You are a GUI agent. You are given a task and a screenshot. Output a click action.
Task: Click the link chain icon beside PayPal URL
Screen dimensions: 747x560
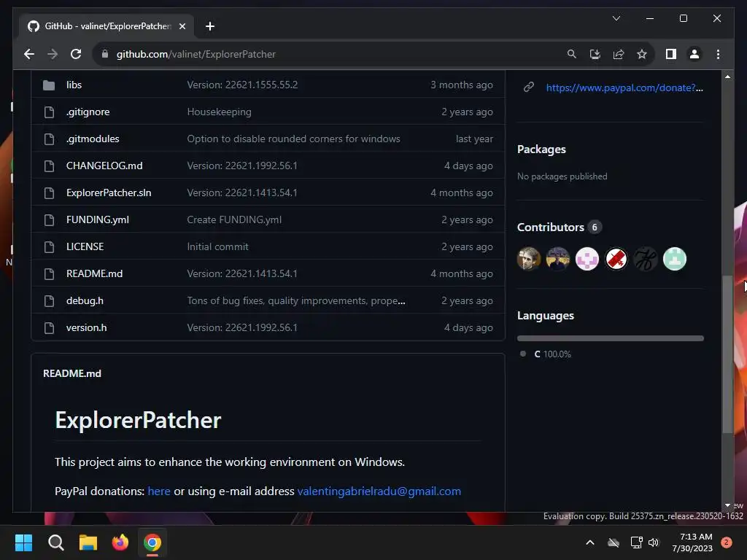tap(528, 87)
